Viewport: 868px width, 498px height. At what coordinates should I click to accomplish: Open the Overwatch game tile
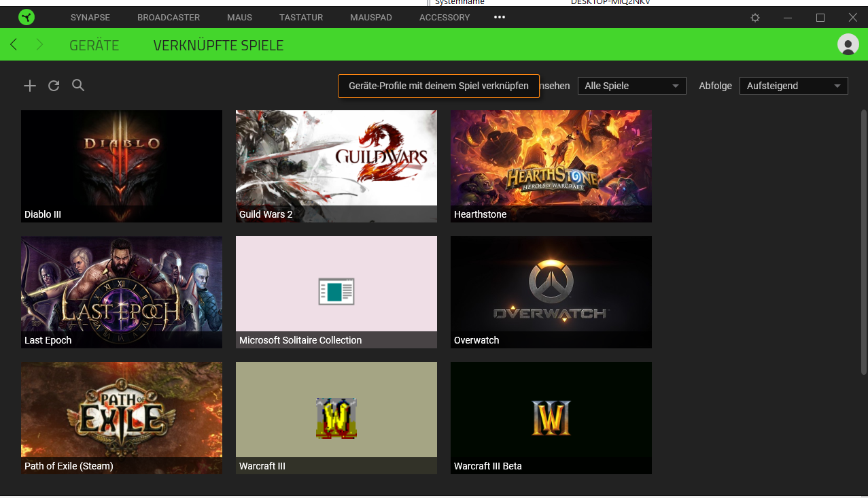click(551, 292)
